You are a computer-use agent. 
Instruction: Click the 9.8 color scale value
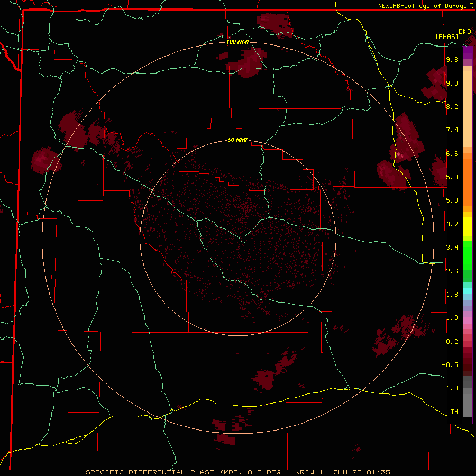point(452,59)
